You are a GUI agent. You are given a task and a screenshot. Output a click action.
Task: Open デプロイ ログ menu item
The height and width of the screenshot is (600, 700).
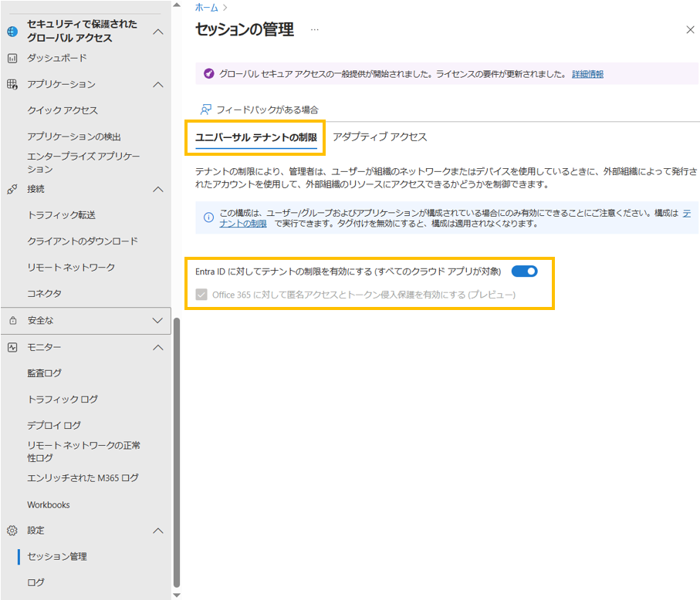54,425
